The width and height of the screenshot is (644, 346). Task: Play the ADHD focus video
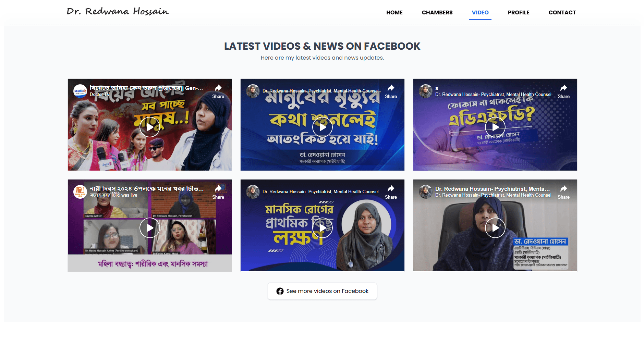click(495, 127)
